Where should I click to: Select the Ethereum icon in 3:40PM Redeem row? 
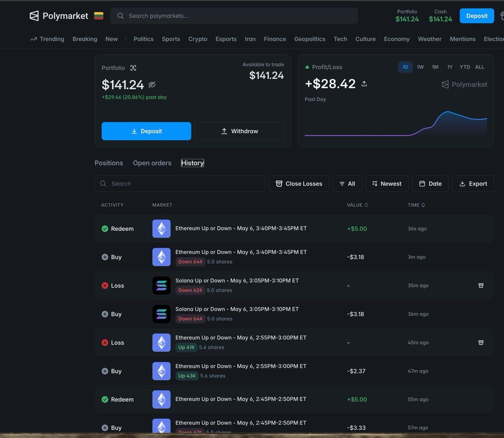click(161, 229)
